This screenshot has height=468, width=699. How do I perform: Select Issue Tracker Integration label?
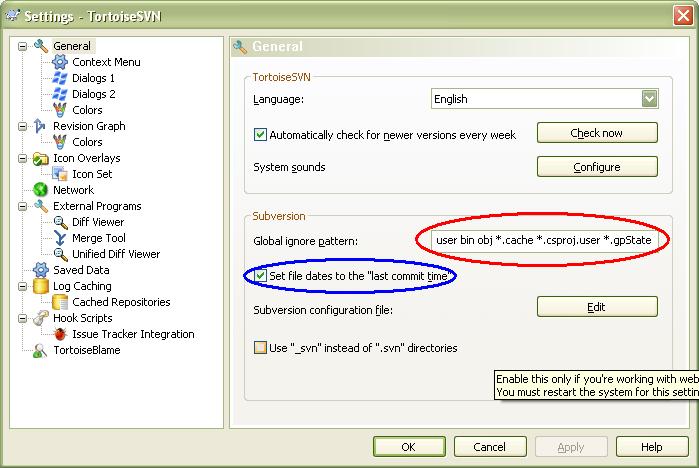coord(133,334)
